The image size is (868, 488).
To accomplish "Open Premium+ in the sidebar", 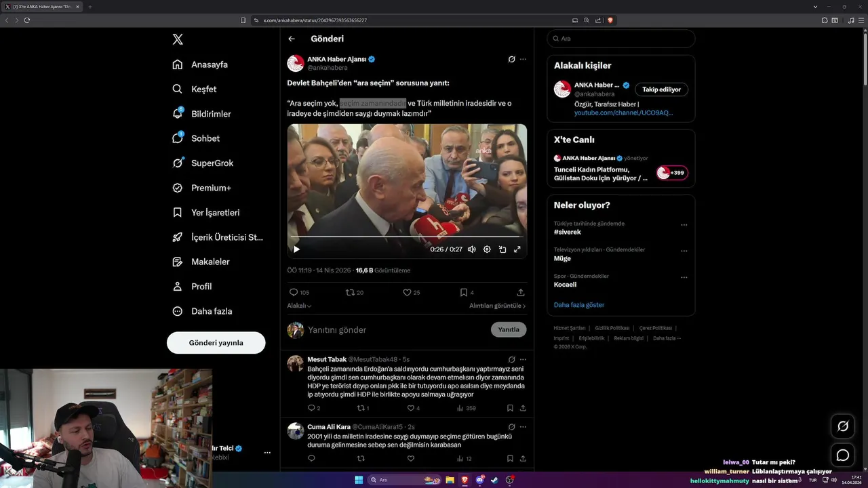I will [201, 188].
